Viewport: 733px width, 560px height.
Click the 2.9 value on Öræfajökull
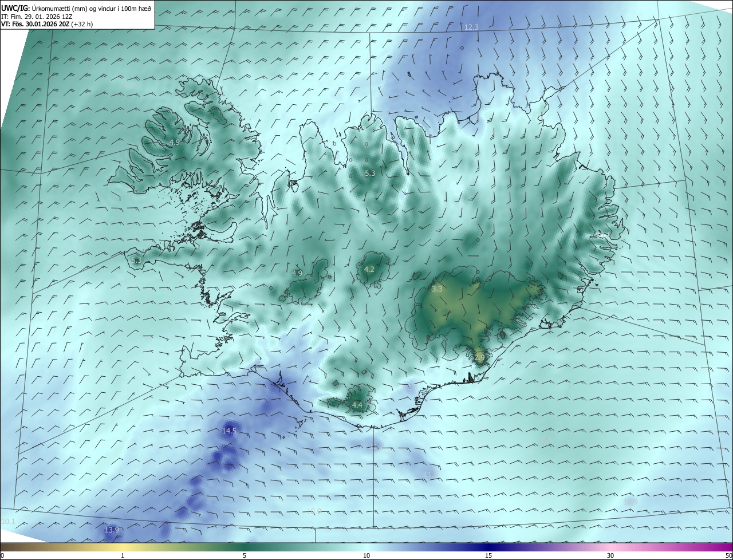(479, 357)
